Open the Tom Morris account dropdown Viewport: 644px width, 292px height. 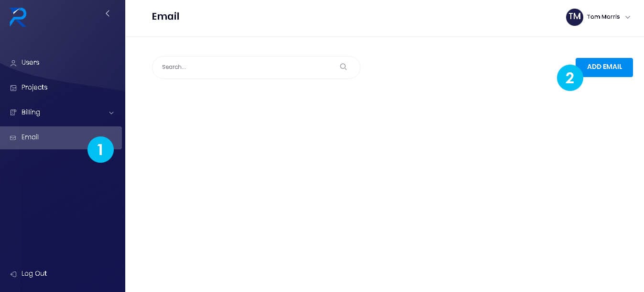click(628, 17)
